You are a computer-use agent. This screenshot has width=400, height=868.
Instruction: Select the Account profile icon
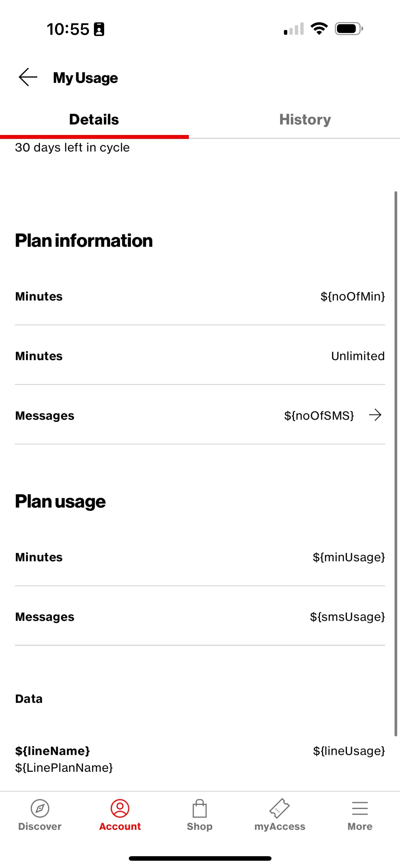point(120,808)
